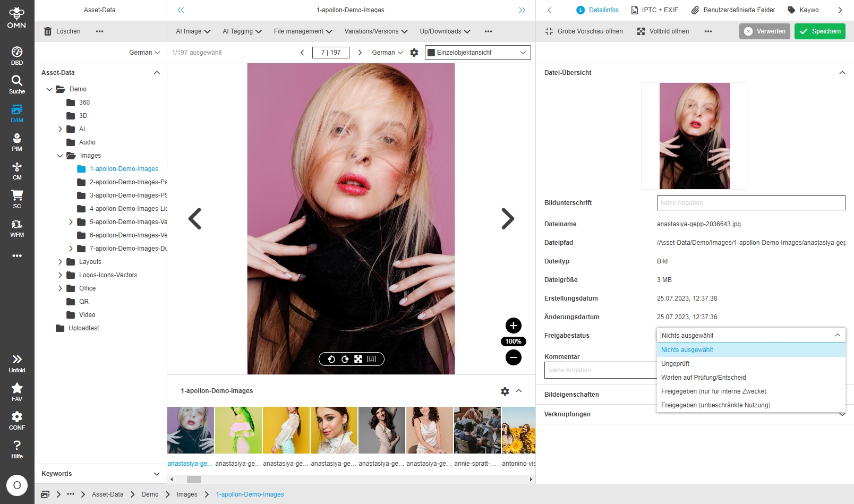Open the user avatar menu labeled O

pyautogui.click(x=17, y=485)
